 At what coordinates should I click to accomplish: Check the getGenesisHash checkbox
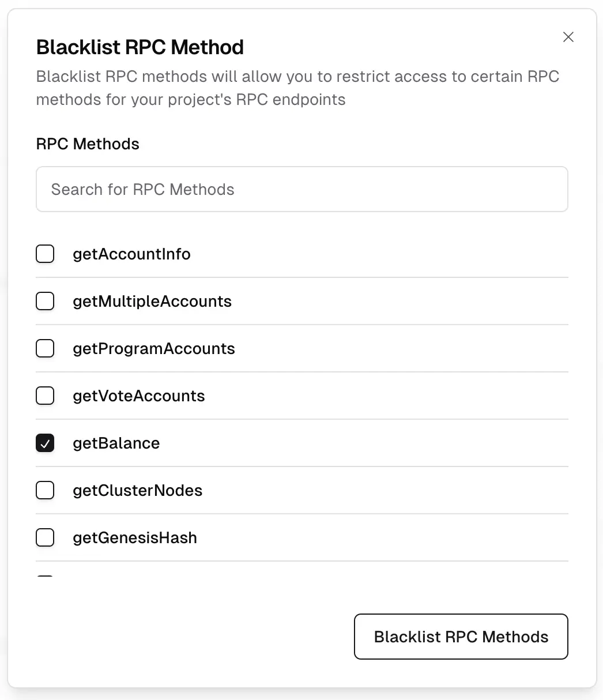click(45, 537)
